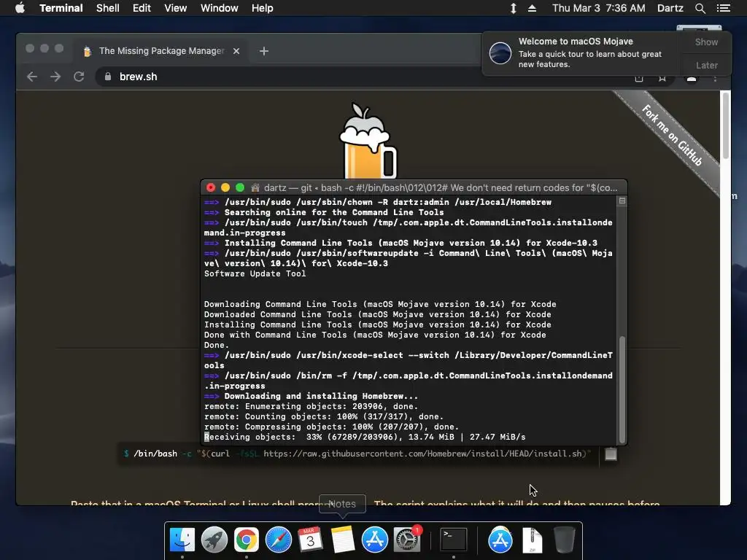This screenshot has height=560, width=747.
Task: Open the Trash from the Dock
Action: point(564,540)
